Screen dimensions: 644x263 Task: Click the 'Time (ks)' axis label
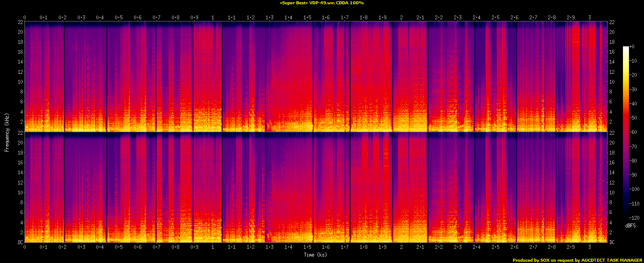point(316,254)
